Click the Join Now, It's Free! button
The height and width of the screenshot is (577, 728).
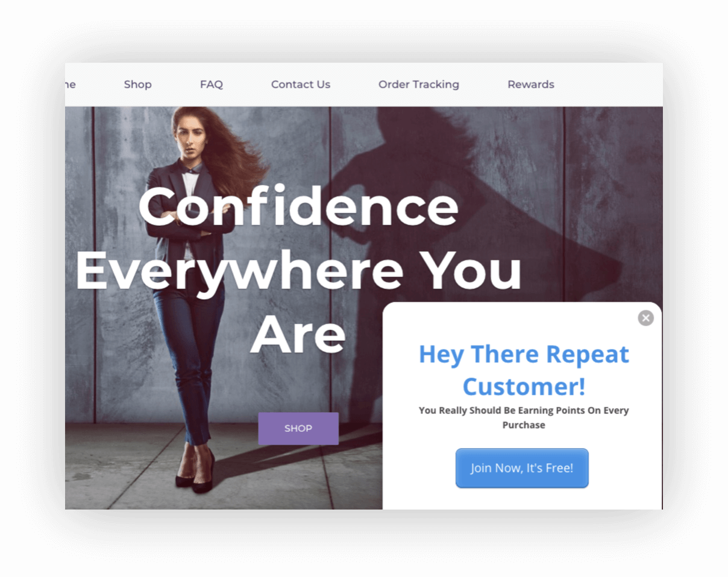point(522,468)
